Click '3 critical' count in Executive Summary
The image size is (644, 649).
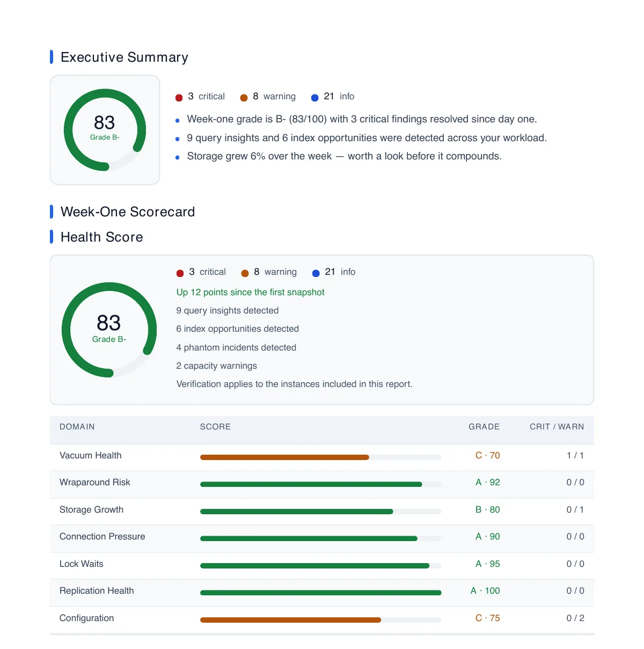point(207,97)
